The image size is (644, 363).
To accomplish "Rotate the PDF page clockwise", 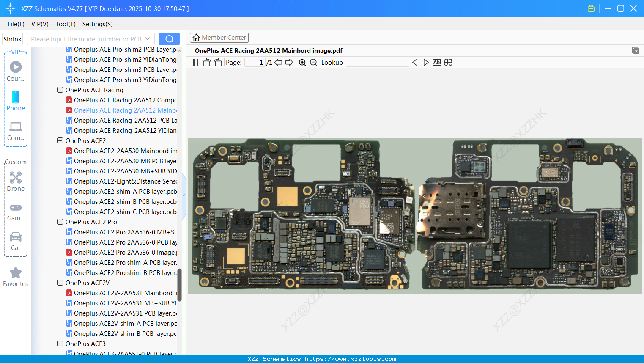I will [x=218, y=62].
